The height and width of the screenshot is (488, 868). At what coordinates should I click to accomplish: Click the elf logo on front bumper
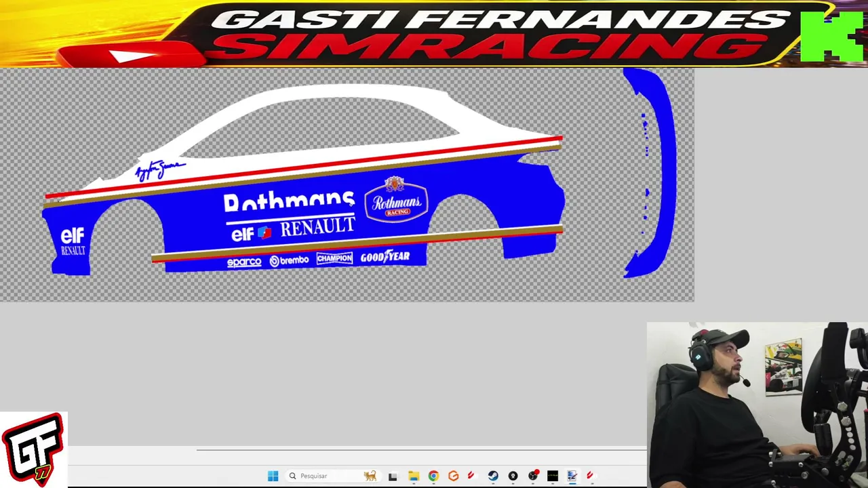tap(73, 235)
